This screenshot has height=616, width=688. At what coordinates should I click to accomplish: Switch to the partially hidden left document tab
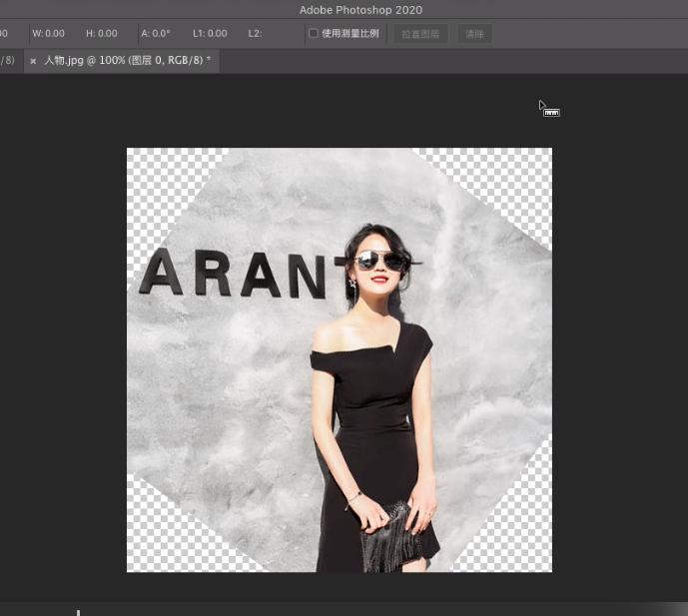click(7, 61)
